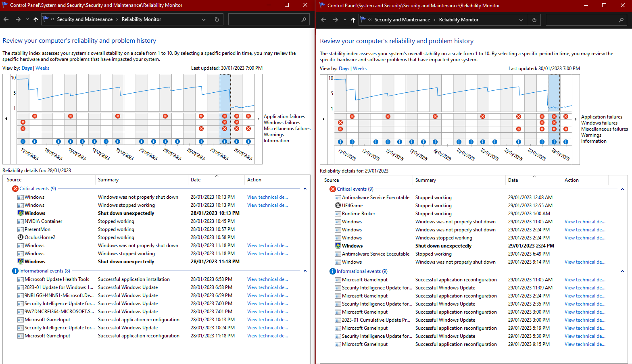
Task: Sort by Date column in right window
Action: [533, 180]
